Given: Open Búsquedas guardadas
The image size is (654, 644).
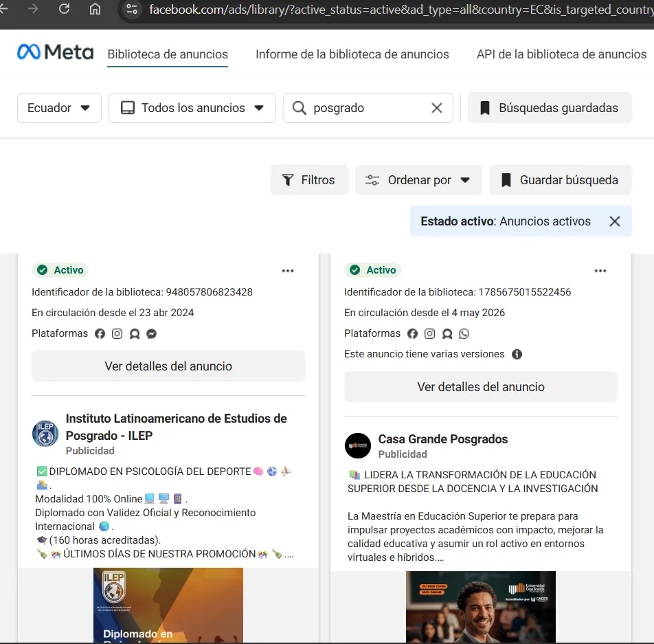Looking at the screenshot, I should point(550,108).
